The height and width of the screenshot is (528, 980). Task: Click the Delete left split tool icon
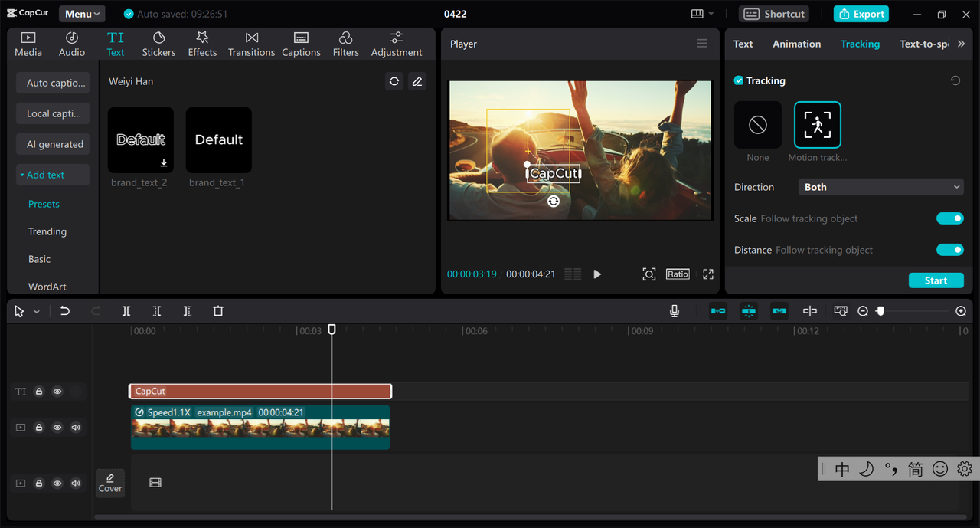pos(157,311)
